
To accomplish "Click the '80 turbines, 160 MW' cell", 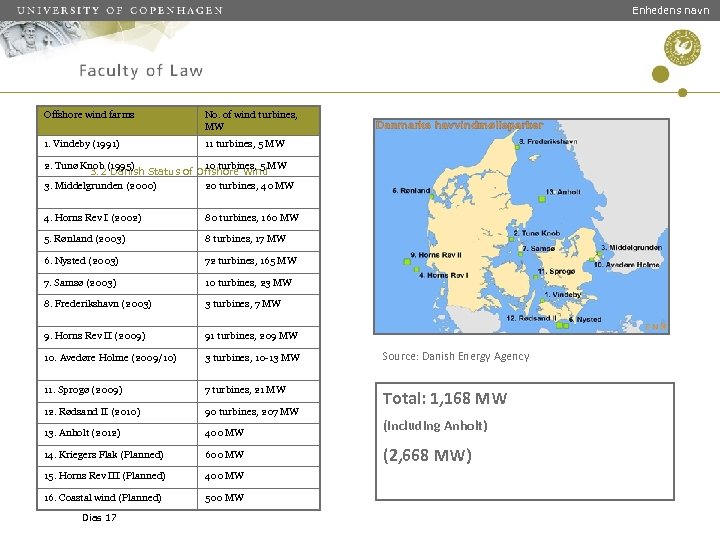I will coord(259,219).
